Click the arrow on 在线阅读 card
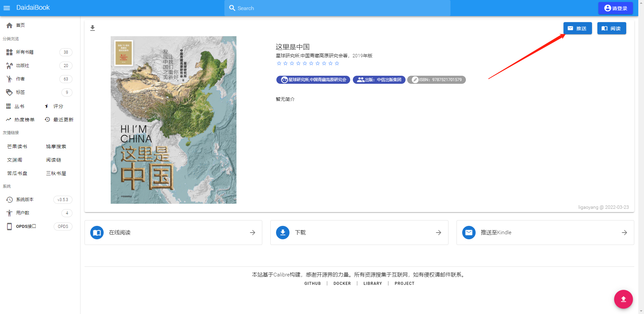Image resolution: width=644 pixels, height=314 pixels. click(x=253, y=233)
